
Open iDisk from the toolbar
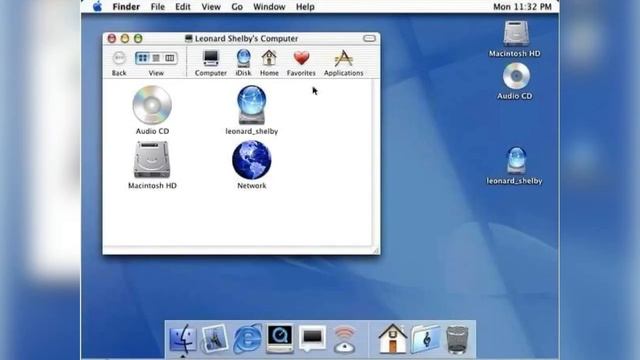point(243,63)
